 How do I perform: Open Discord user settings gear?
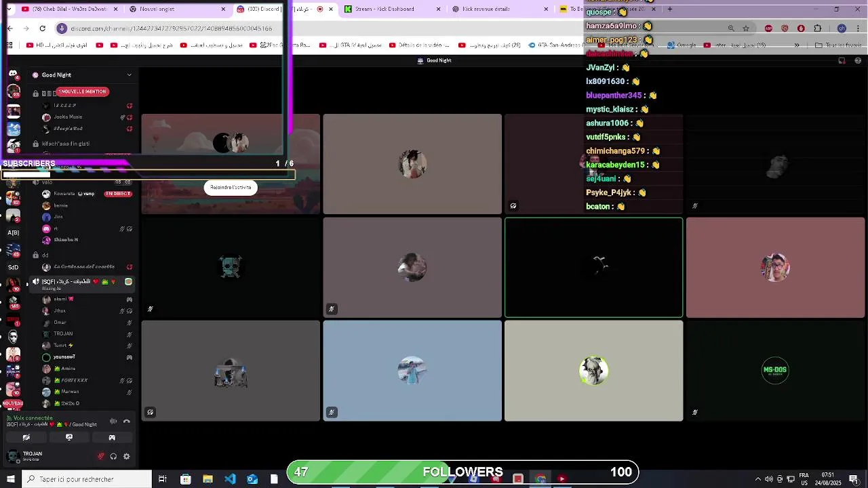(126, 457)
